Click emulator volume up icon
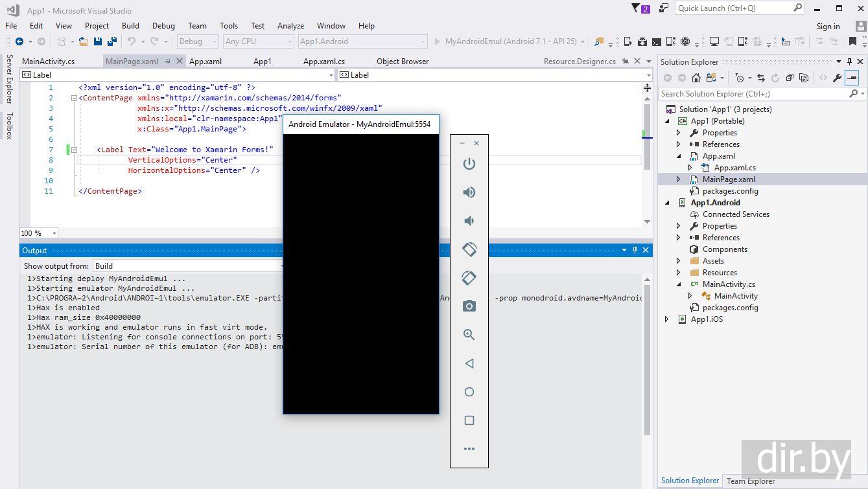The width and height of the screenshot is (868, 489). (469, 192)
